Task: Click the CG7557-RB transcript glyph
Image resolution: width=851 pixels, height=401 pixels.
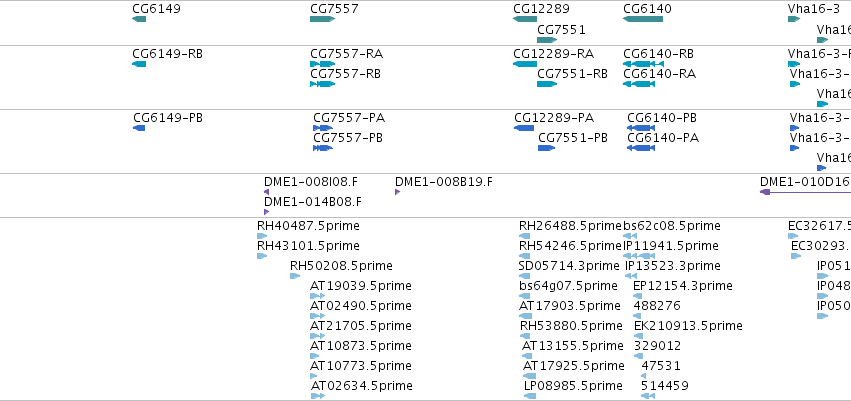Action: [x=322, y=84]
